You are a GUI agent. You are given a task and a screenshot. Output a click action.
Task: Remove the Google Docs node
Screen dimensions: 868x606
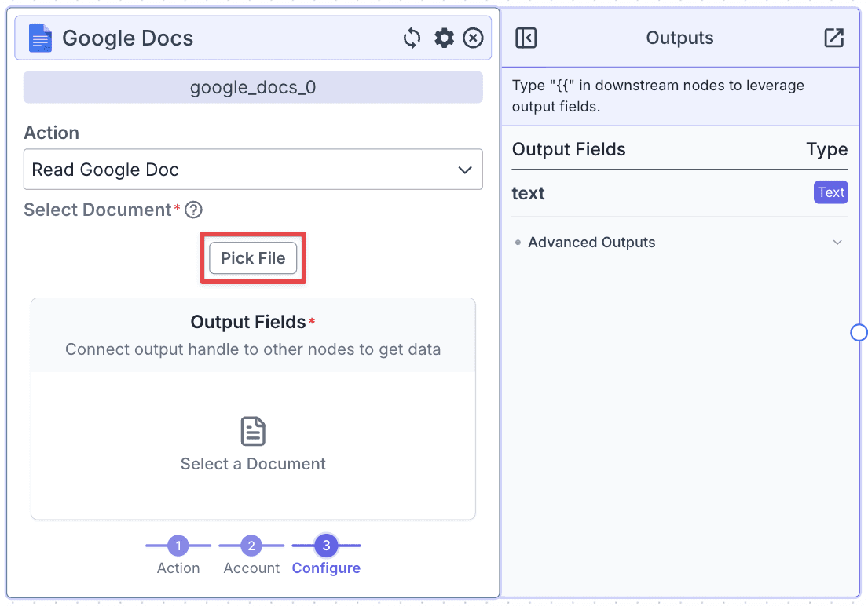[x=474, y=38]
